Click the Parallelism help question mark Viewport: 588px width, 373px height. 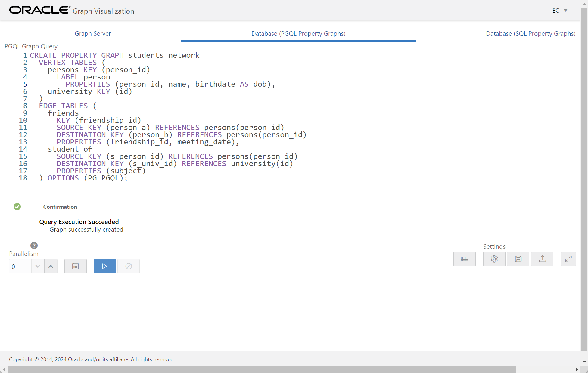[34, 245]
